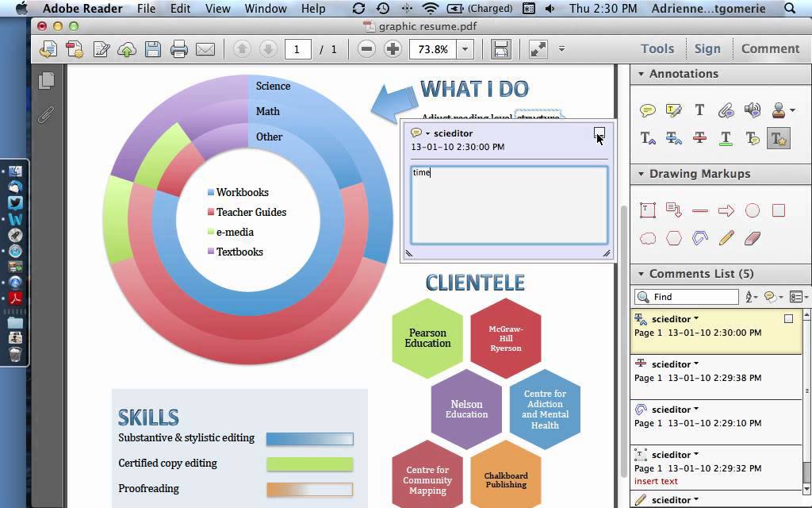The image size is (812, 508).
Task: Click the Email envelope toolbar icon
Action: click(x=205, y=49)
